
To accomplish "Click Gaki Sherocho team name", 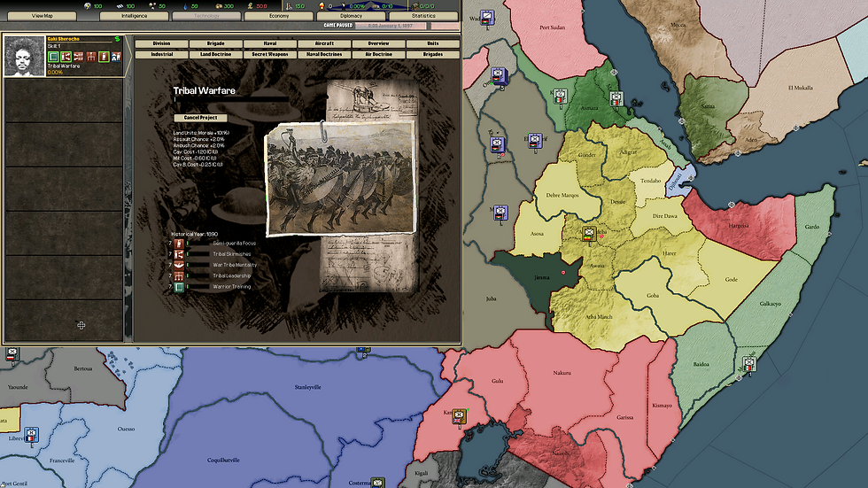I will pyautogui.click(x=63, y=39).
